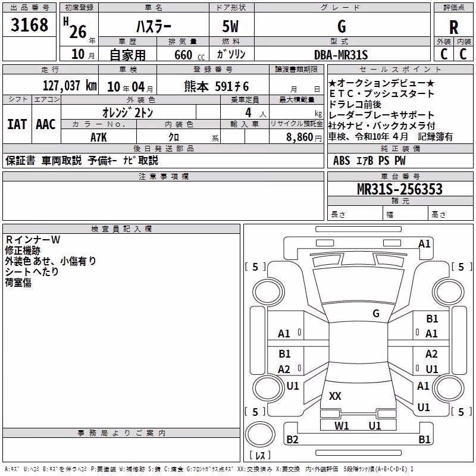Click the exterior color オレンジ2トン

(x=127, y=112)
